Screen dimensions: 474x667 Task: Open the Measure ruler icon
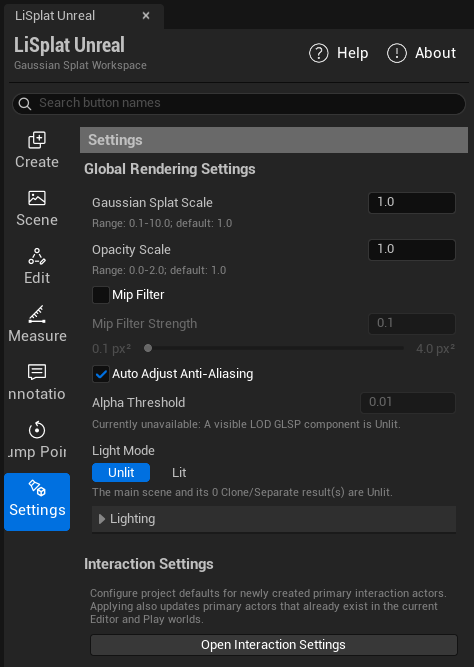tap(37, 314)
